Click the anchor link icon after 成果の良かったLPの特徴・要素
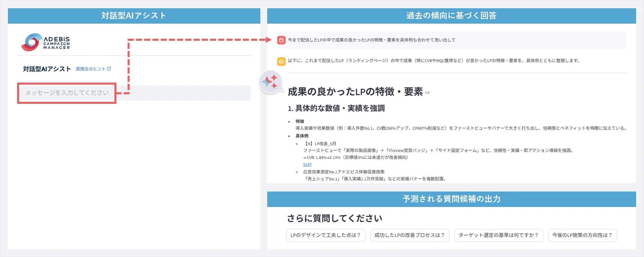 [x=427, y=93]
